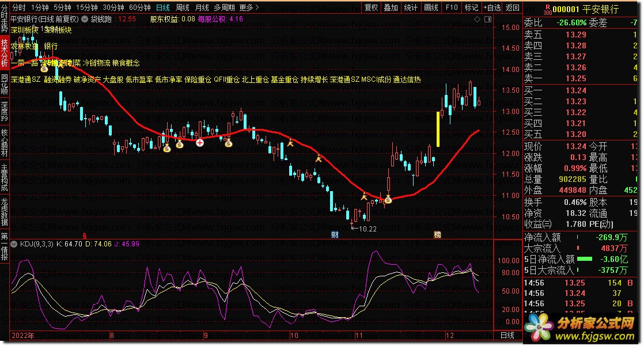
Task: Click the 委比 -26.60% value
Action: 571,22
